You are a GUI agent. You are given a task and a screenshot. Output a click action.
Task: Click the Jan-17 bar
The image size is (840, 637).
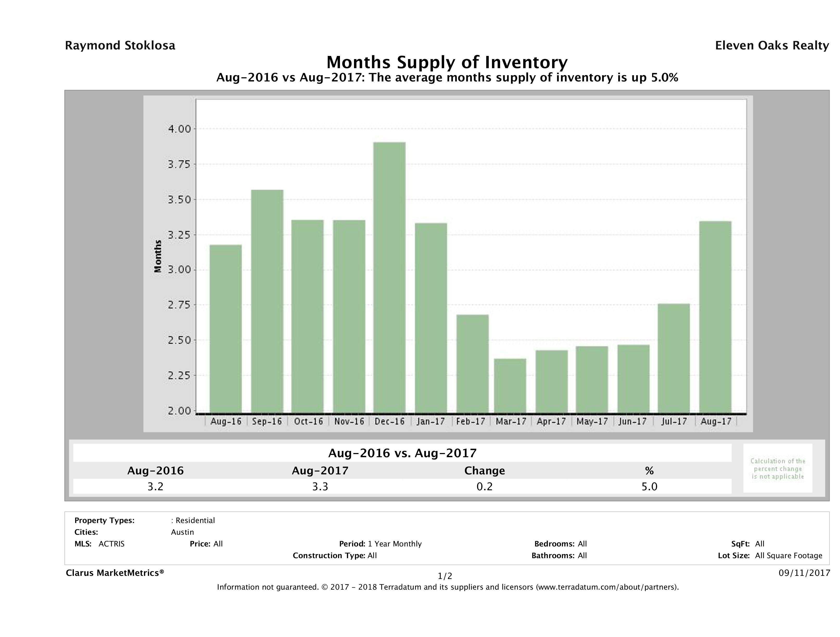tap(431, 318)
